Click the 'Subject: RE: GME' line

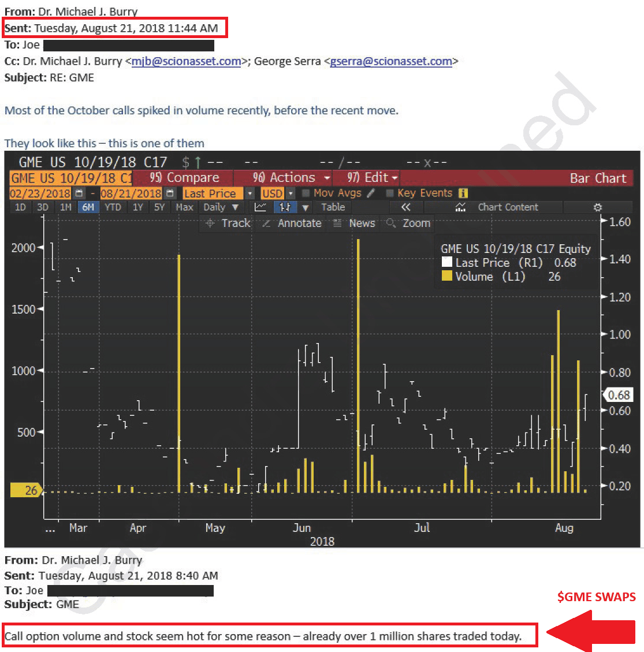pos(49,78)
